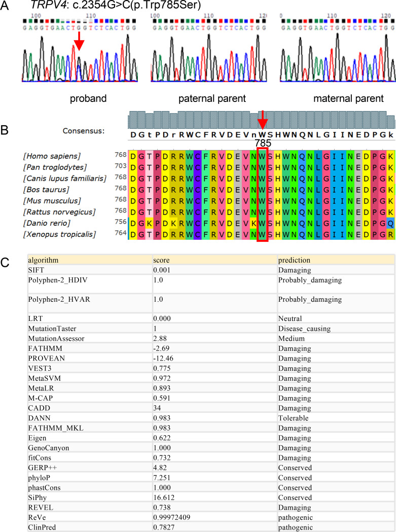The image size is (396, 532).
Task: Click the 'Medium' prediction cell
Action: click(x=336, y=338)
